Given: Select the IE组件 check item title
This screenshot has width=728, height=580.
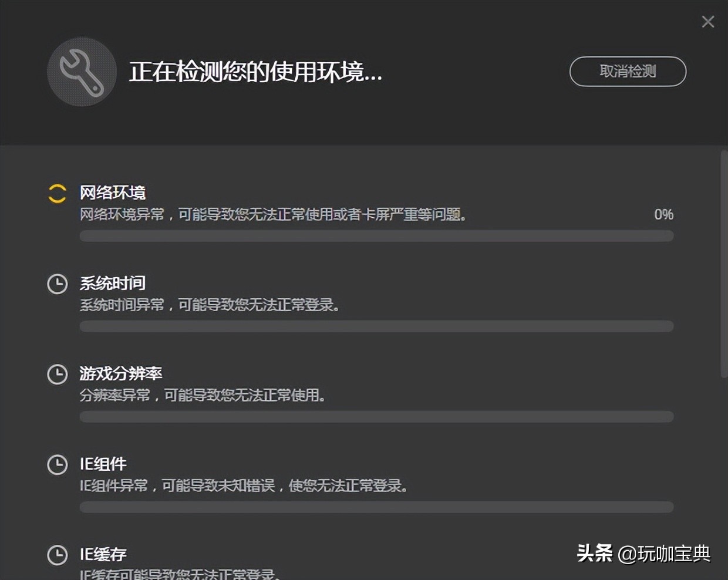Looking at the screenshot, I should coord(103,464).
